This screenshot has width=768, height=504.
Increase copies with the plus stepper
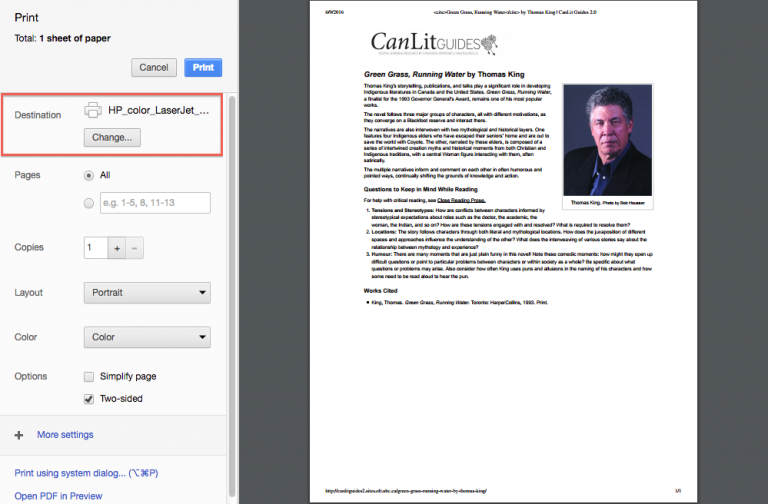(116, 248)
